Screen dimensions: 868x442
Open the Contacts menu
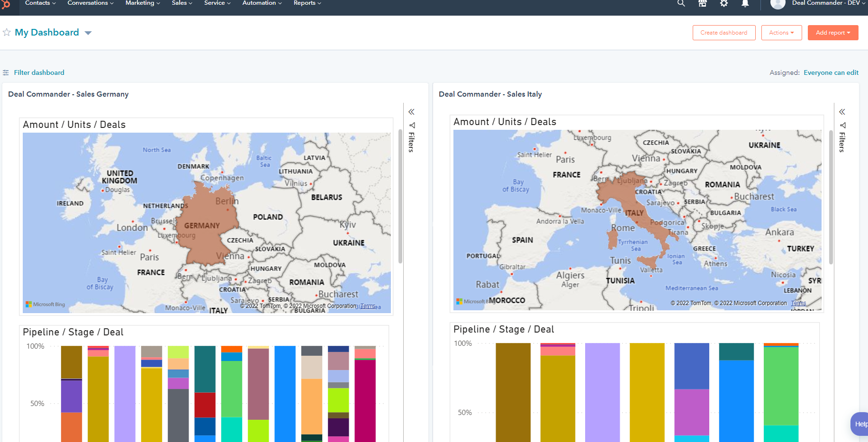point(40,3)
